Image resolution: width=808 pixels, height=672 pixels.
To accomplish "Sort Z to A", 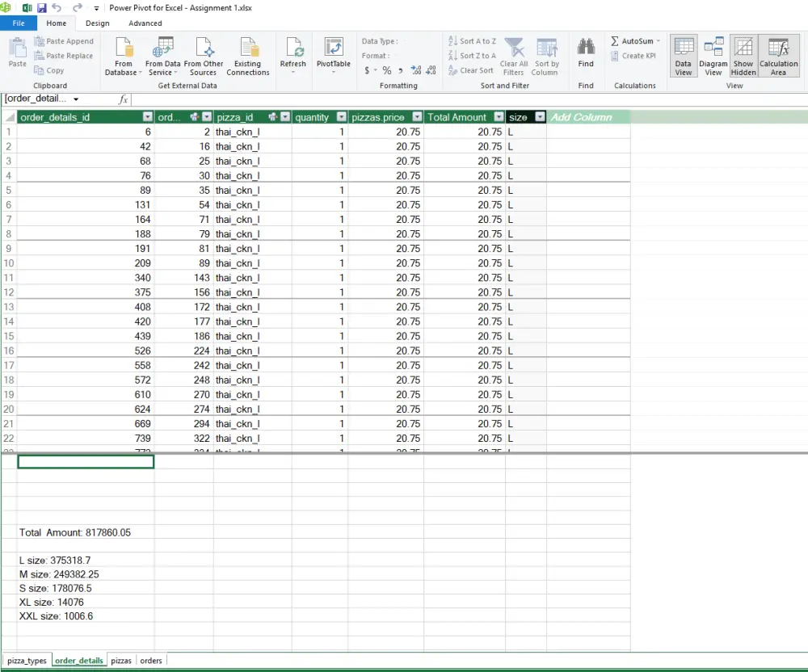I will (x=472, y=56).
